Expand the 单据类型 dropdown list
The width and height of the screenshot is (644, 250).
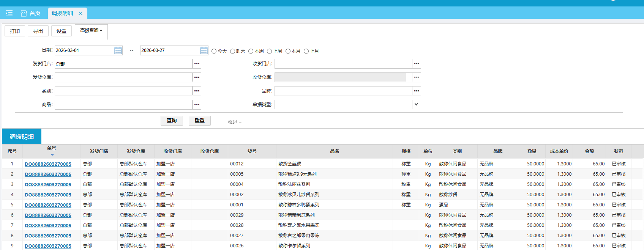tap(417, 104)
